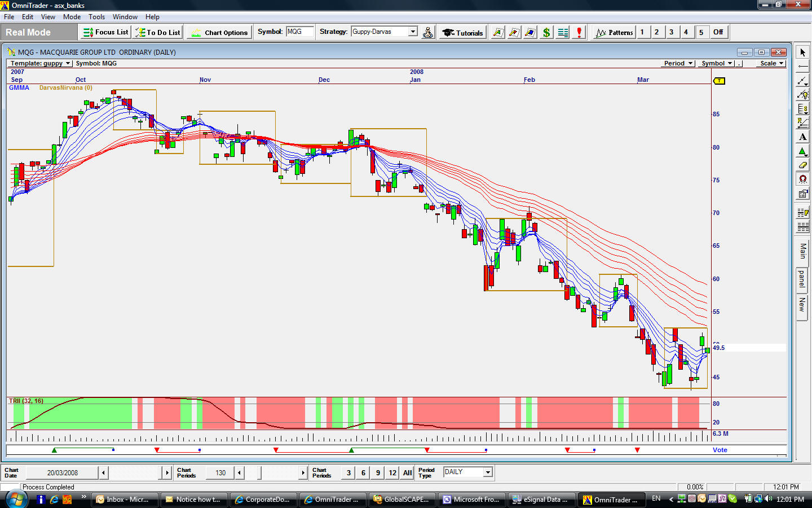This screenshot has width=812, height=508.
Task: Click Chart Periods slider left arrow
Action: pos(239,472)
